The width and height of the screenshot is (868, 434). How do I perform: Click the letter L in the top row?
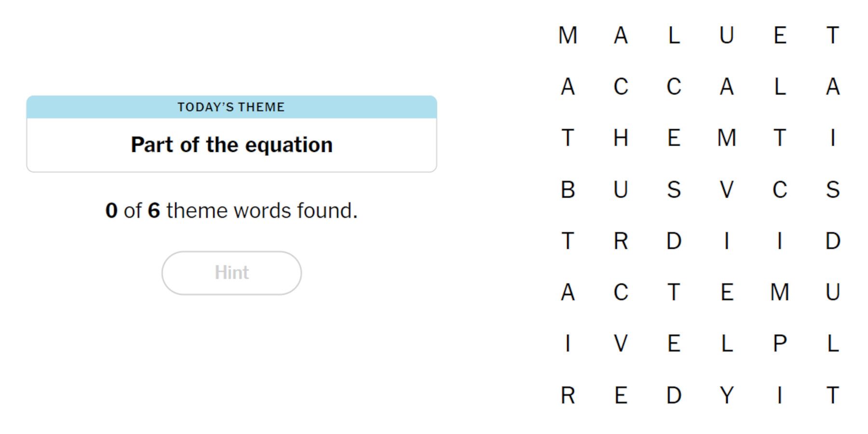pos(674,35)
